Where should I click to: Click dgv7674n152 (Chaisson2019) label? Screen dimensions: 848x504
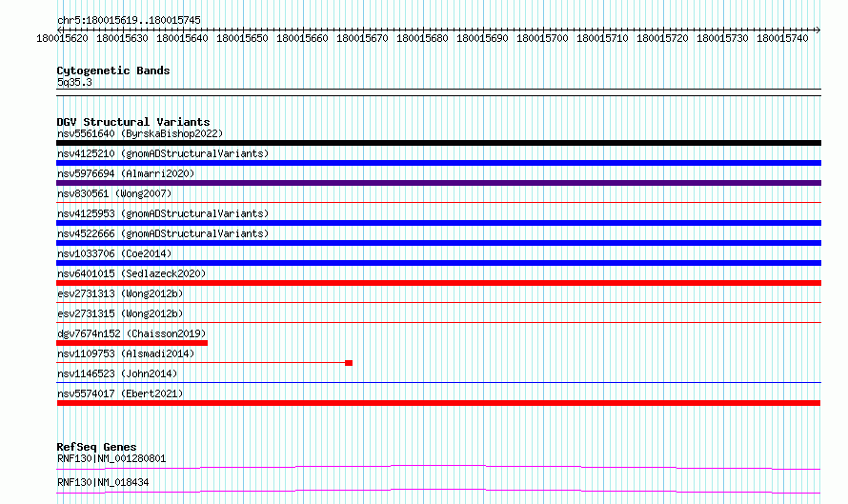131,333
